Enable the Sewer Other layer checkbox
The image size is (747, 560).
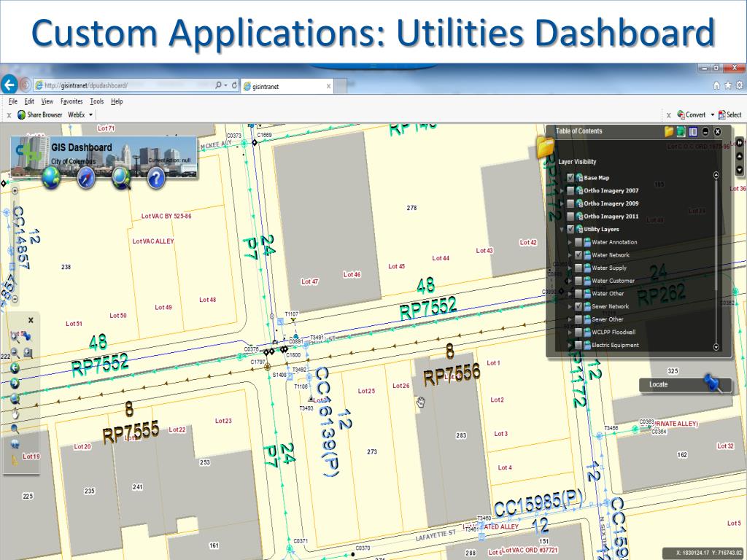click(578, 319)
